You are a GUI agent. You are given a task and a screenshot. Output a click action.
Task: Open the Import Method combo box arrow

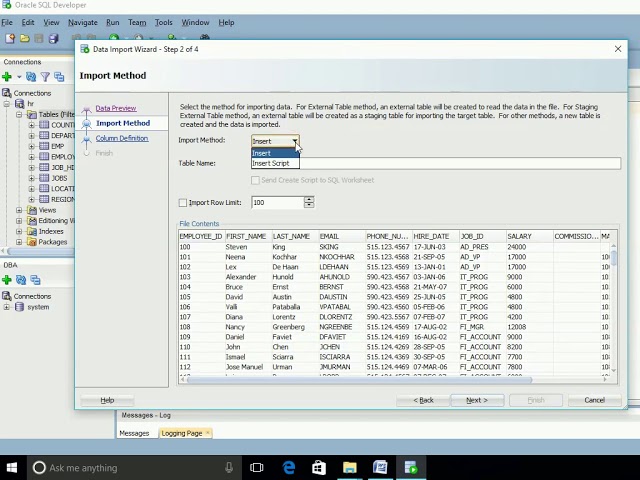point(295,141)
